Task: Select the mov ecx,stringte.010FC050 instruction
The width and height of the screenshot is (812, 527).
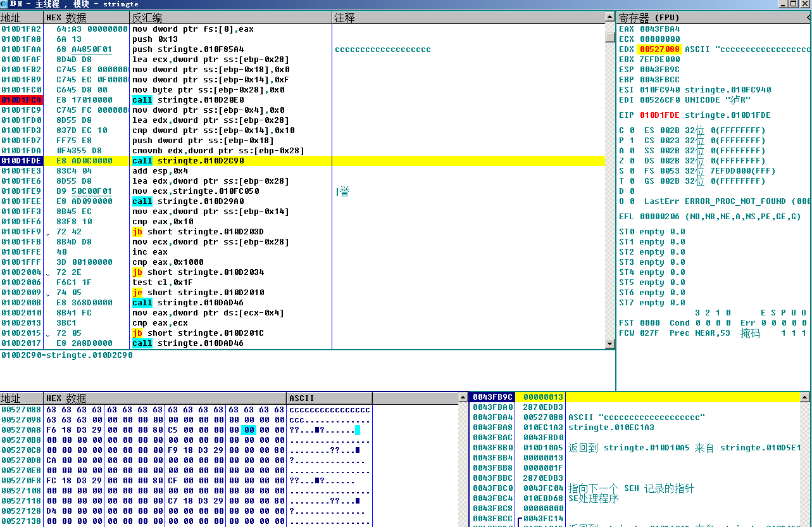Action: [196, 191]
